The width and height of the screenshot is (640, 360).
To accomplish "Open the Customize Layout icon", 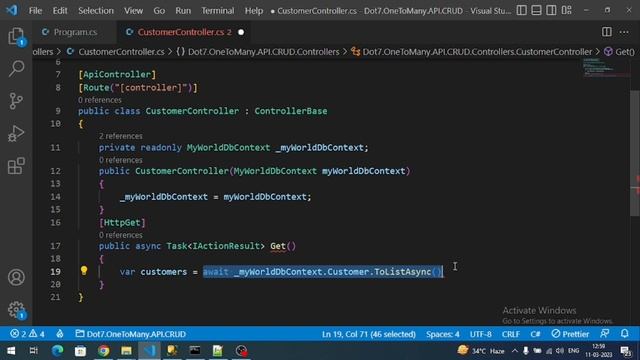I will [567, 10].
